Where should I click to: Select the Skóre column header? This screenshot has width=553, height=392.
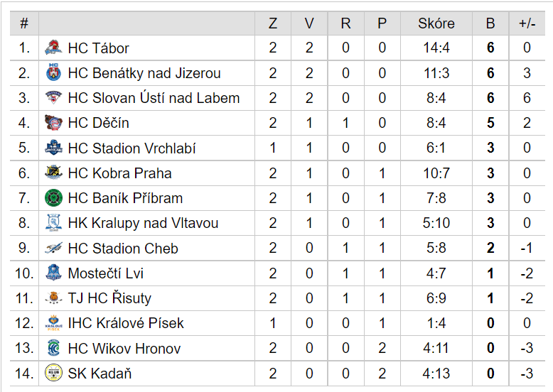pos(436,23)
